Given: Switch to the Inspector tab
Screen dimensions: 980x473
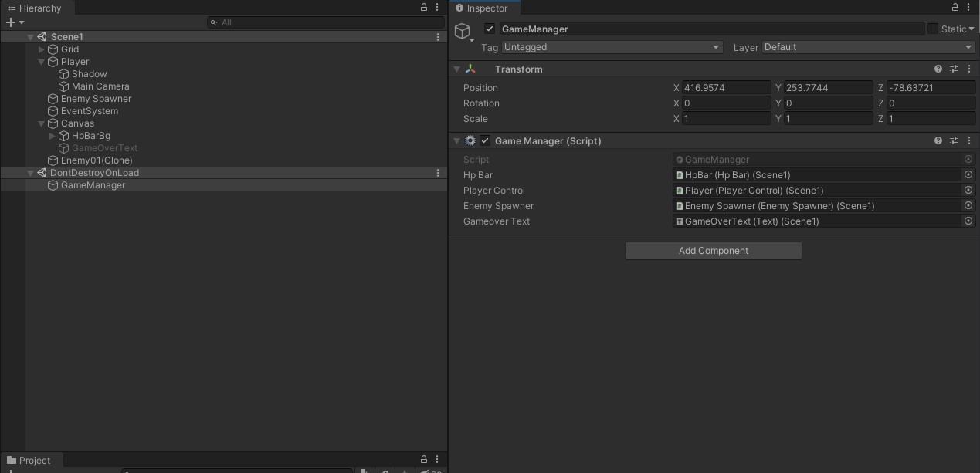Looking at the screenshot, I should click(485, 8).
